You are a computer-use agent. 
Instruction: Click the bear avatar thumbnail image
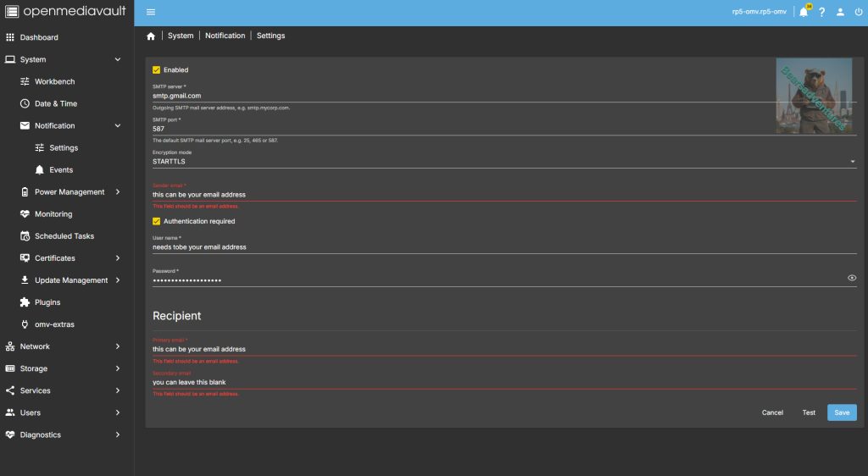pos(801,96)
